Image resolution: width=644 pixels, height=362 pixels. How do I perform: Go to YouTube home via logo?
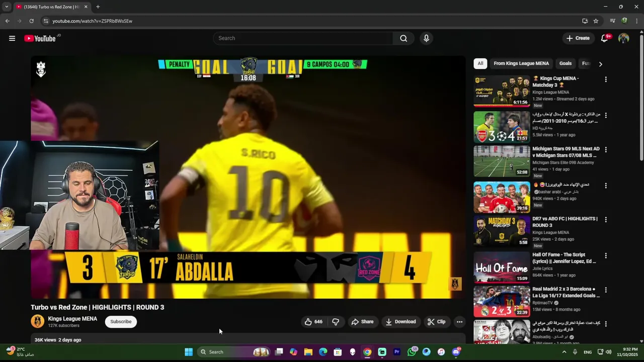click(x=40, y=38)
